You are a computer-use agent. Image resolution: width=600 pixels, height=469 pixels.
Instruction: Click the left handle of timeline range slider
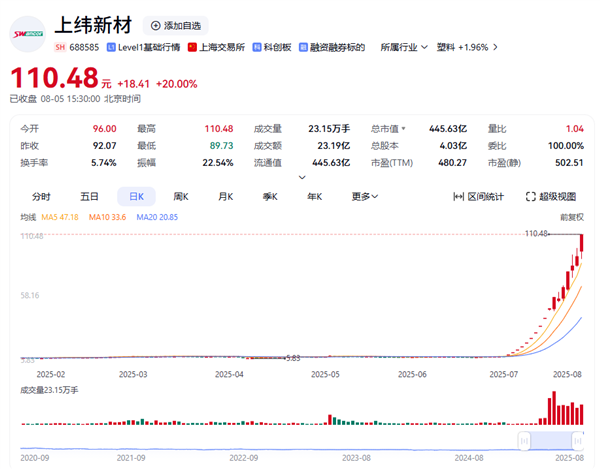522,440
